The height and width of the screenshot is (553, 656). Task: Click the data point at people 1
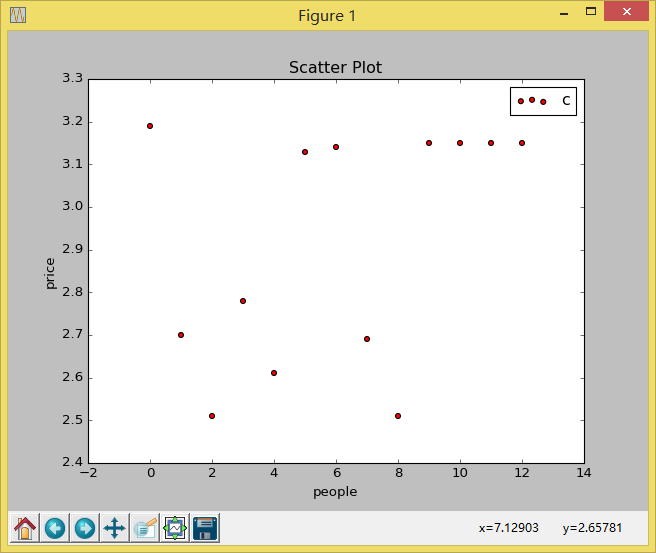coord(181,335)
